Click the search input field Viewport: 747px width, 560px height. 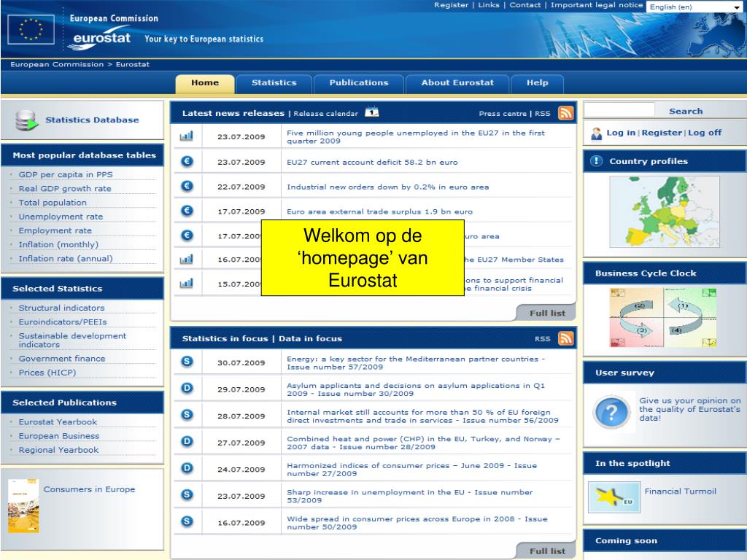click(620, 110)
